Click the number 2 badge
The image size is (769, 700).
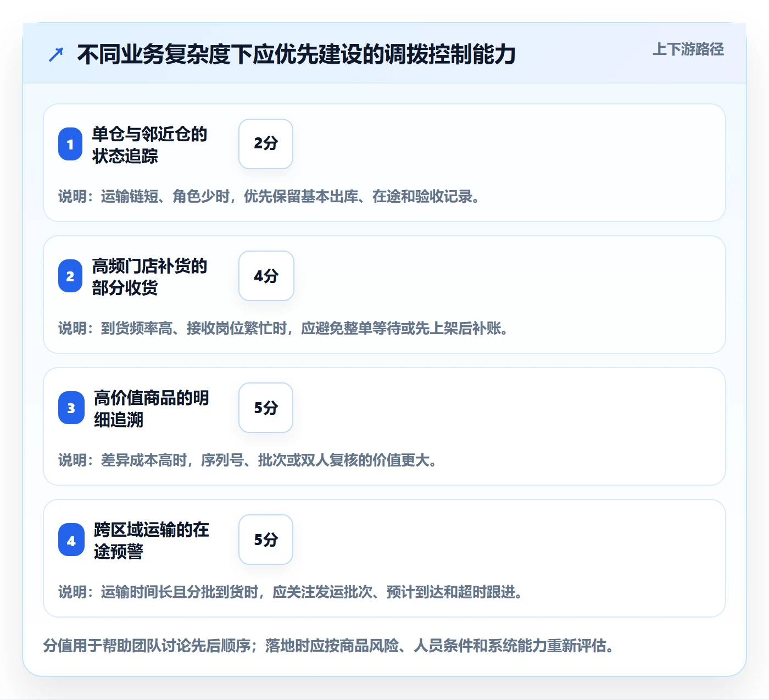[x=70, y=276]
